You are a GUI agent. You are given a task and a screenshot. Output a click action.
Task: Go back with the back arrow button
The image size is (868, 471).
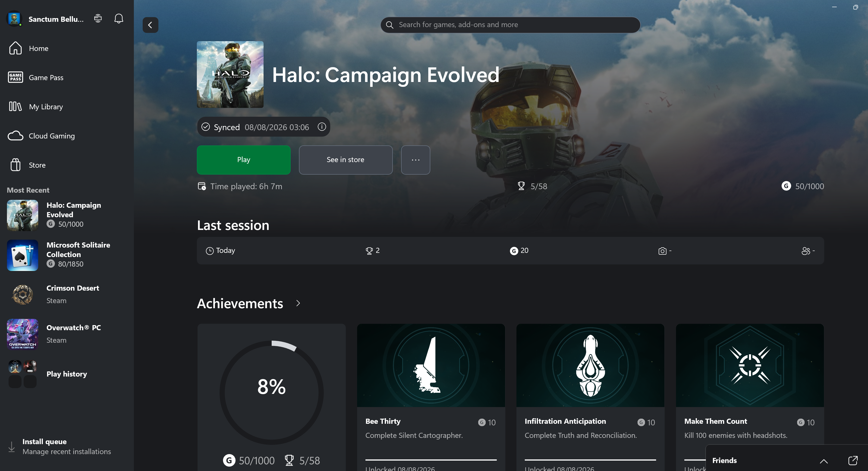pyautogui.click(x=150, y=25)
